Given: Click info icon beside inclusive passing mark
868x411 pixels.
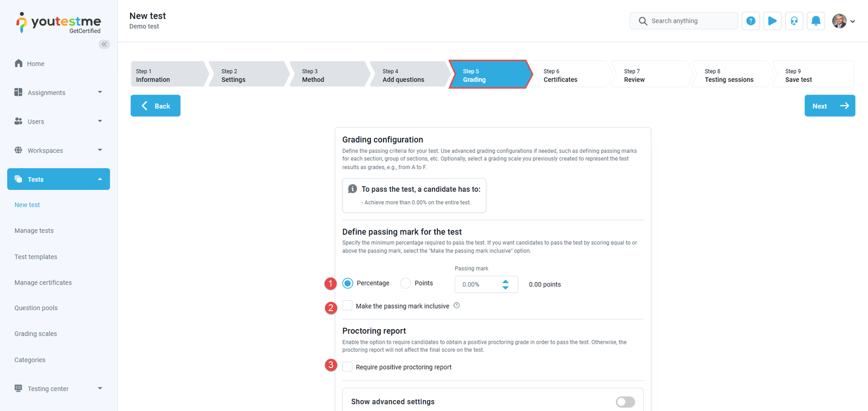Looking at the screenshot, I should click(x=457, y=306).
